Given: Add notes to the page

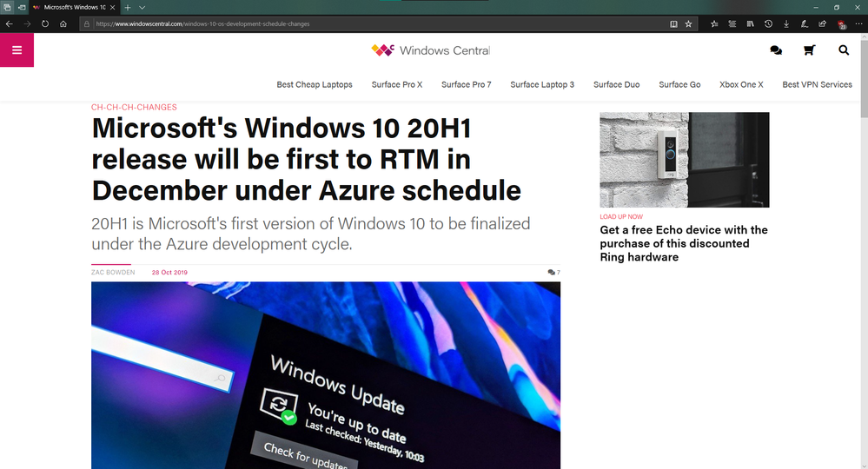Looking at the screenshot, I should pyautogui.click(x=805, y=23).
